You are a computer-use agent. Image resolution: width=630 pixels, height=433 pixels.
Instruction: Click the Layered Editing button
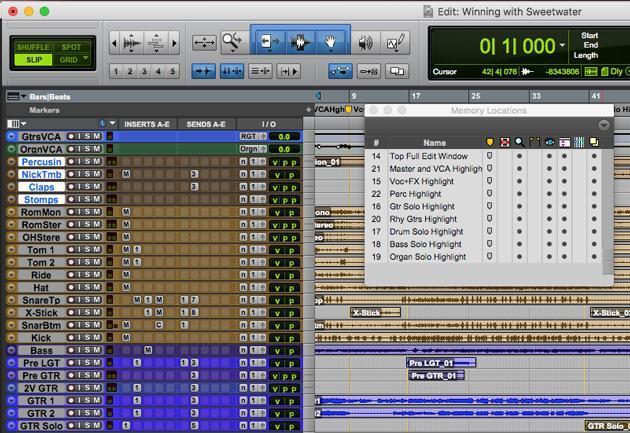(397, 71)
